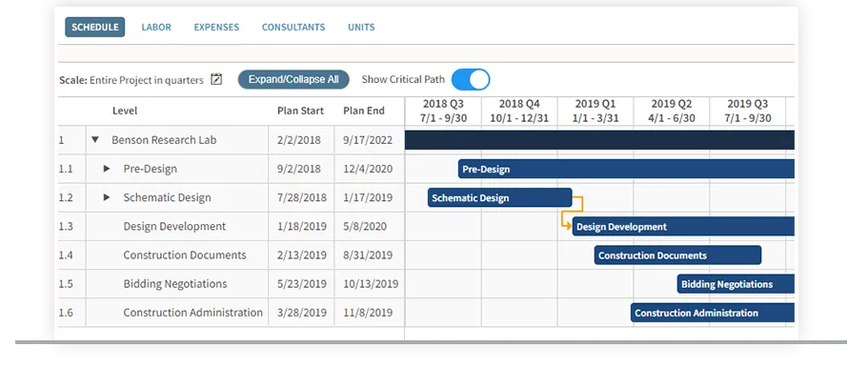Click plan end date 9/17/2022
The width and height of the screenshot is (868, 367).
[368, 140]
